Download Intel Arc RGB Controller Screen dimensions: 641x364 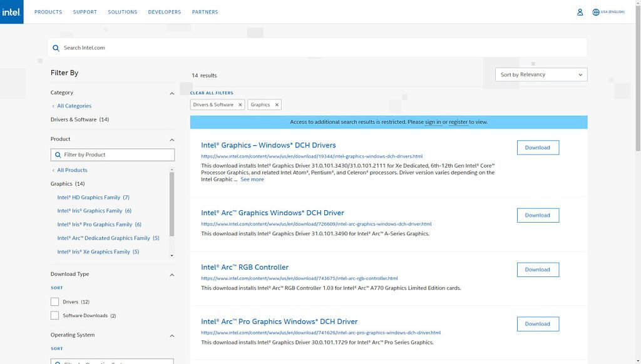coord(537,270)
